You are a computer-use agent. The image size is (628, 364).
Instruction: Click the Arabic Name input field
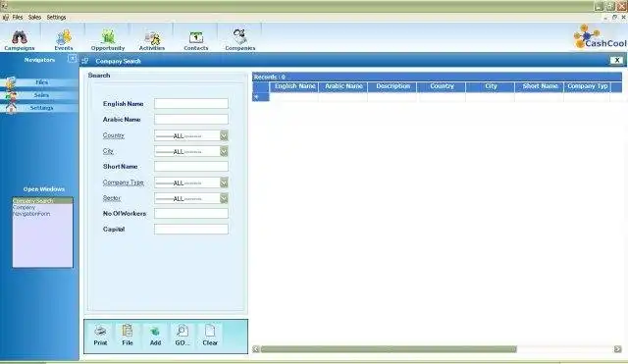pyautogui.click(x=191, y=119)
